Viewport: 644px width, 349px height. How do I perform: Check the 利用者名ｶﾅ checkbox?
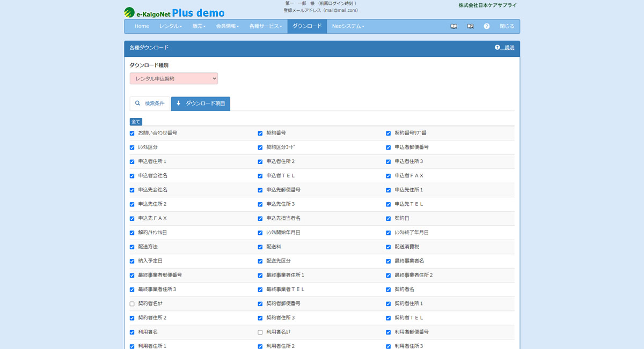260,332
